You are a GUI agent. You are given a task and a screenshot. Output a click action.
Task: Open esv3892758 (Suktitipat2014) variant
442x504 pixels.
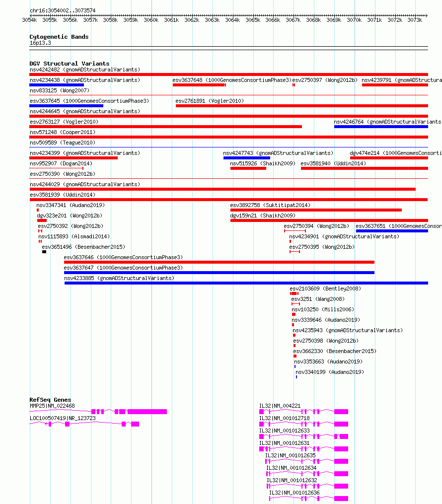click(x=270, y=206)
